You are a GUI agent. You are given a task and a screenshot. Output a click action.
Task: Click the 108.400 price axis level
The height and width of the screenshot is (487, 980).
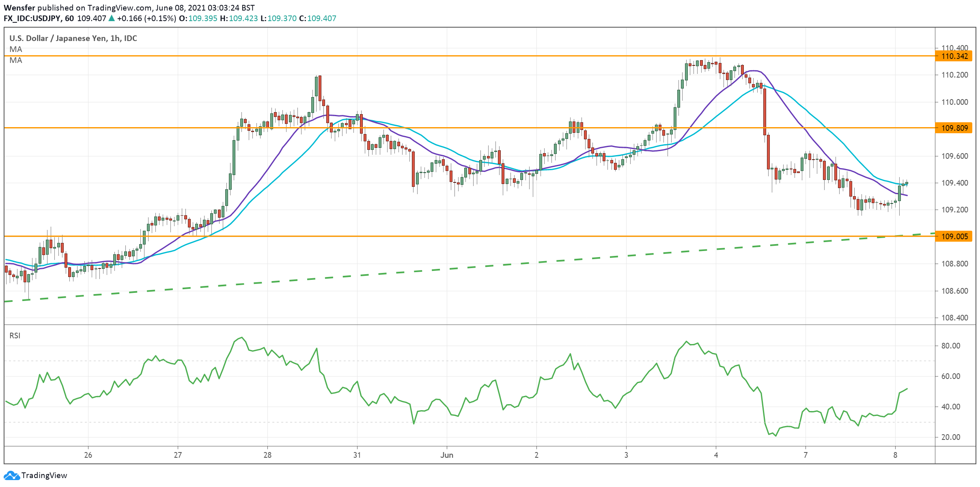click(x=954, y=318)
